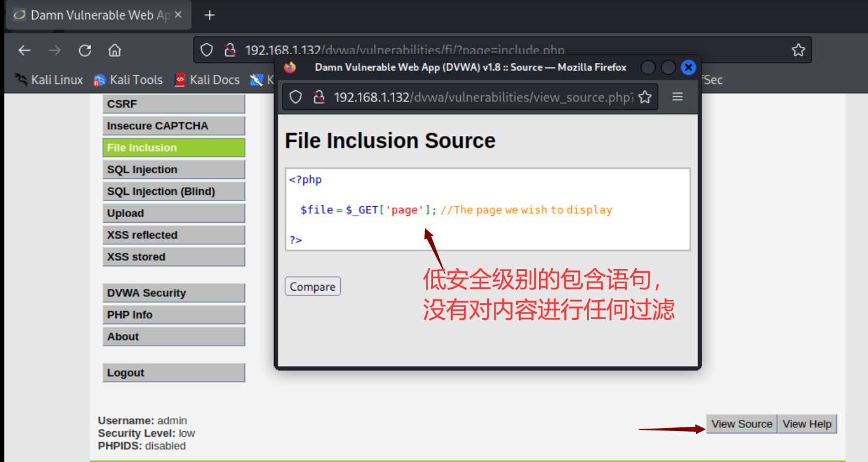Click the View Help button

[x=807, y=424]
